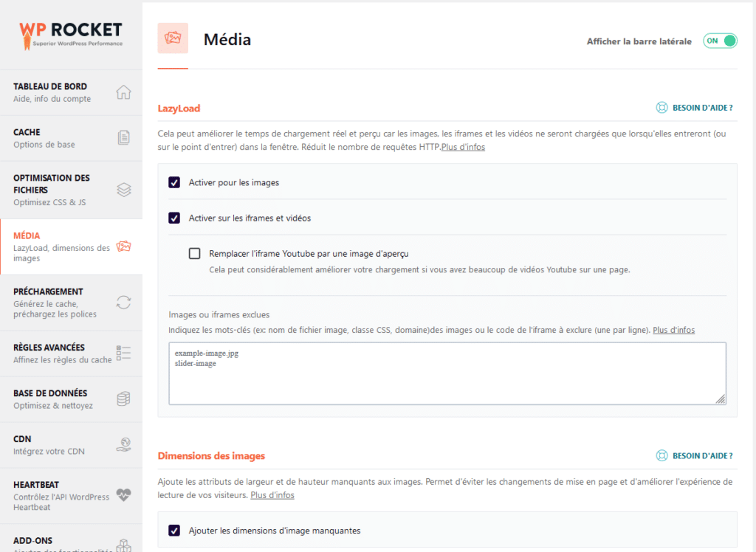The image size is (756, 552).
Task: Click the home icon beside Tableau de bord
Action: tap(123, 92)
